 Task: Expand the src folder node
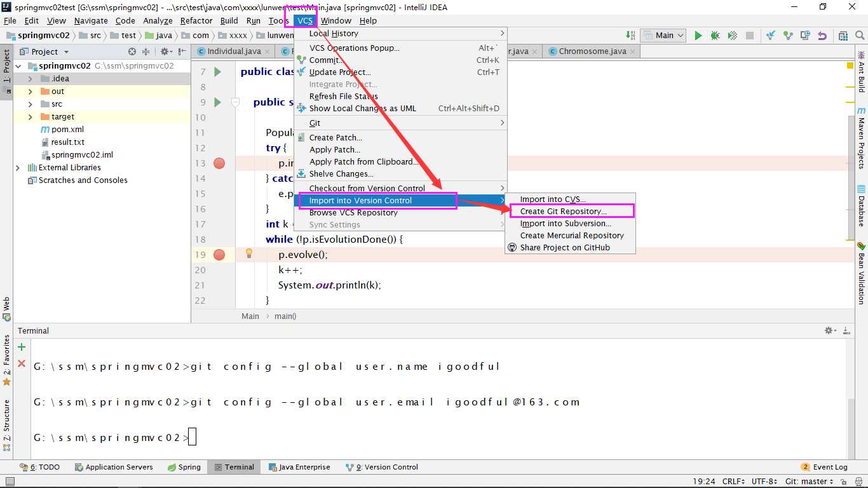pos(30,104)
